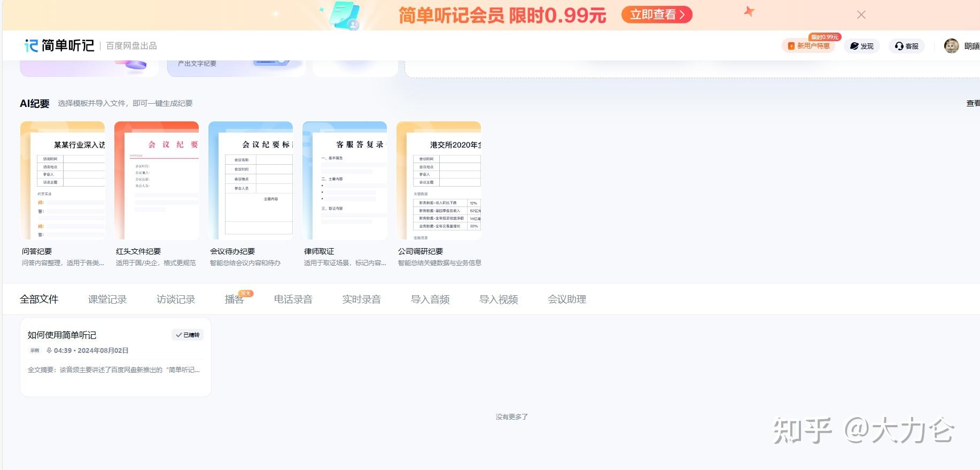Contact 客服 support

(x=907, y=46)
